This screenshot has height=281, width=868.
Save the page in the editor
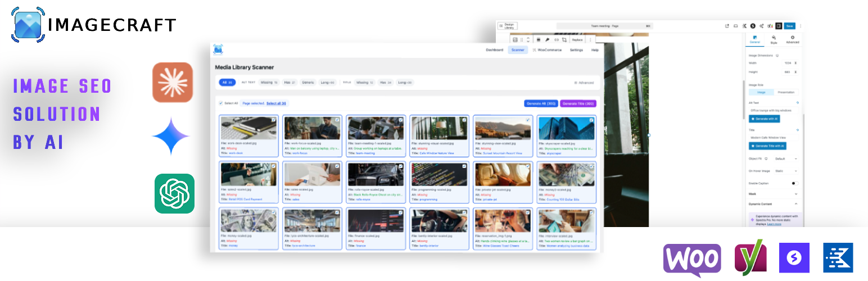click(789, 26)
